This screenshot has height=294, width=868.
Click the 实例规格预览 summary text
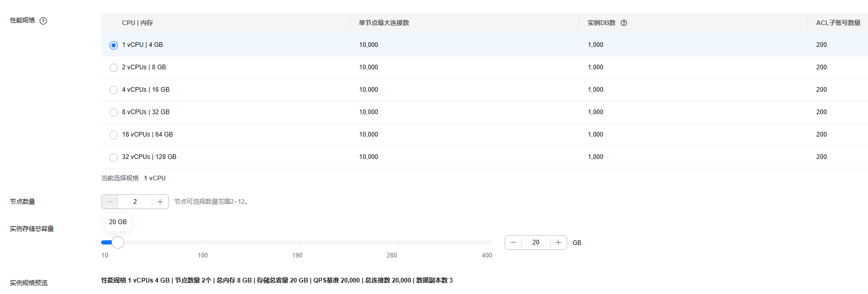(277, 280)
